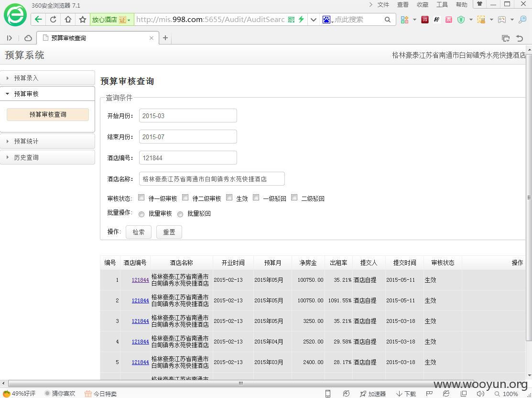Click the vertical page scrollbar
Screen dimensions: 532x398
(x=529, y=197)
